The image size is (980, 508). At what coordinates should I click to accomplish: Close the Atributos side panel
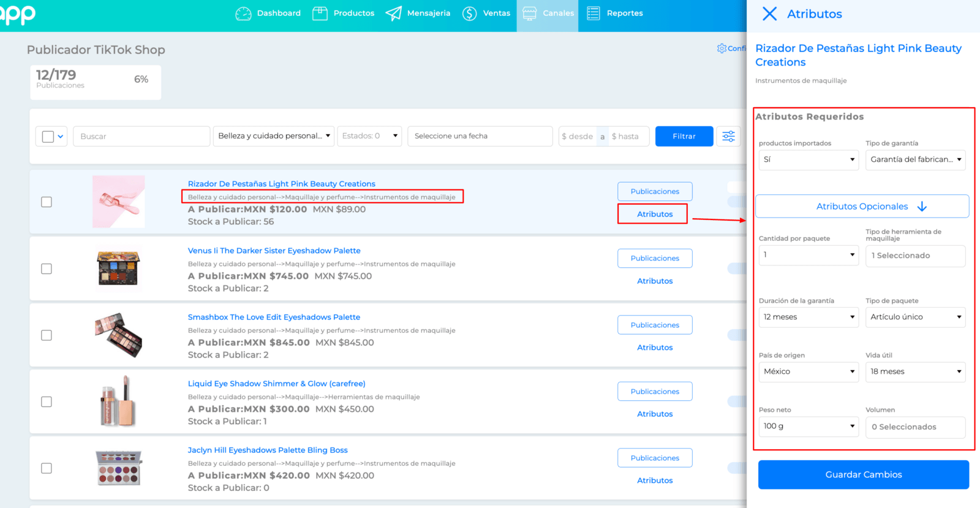coord(770,13)
